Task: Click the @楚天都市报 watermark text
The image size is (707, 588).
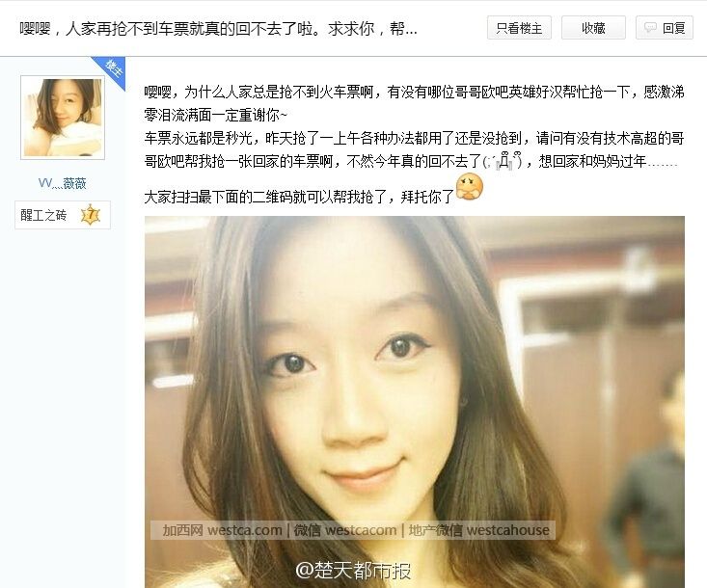Action: [353, 571]
